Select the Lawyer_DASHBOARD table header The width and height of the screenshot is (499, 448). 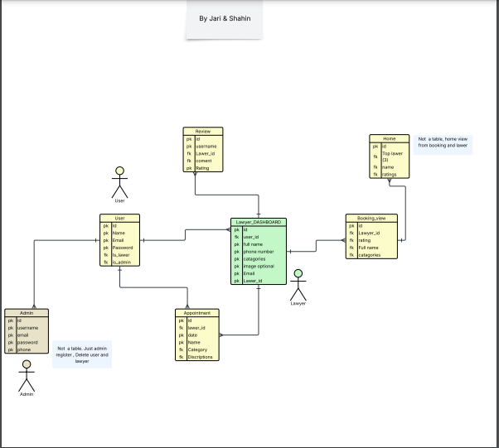259,222
